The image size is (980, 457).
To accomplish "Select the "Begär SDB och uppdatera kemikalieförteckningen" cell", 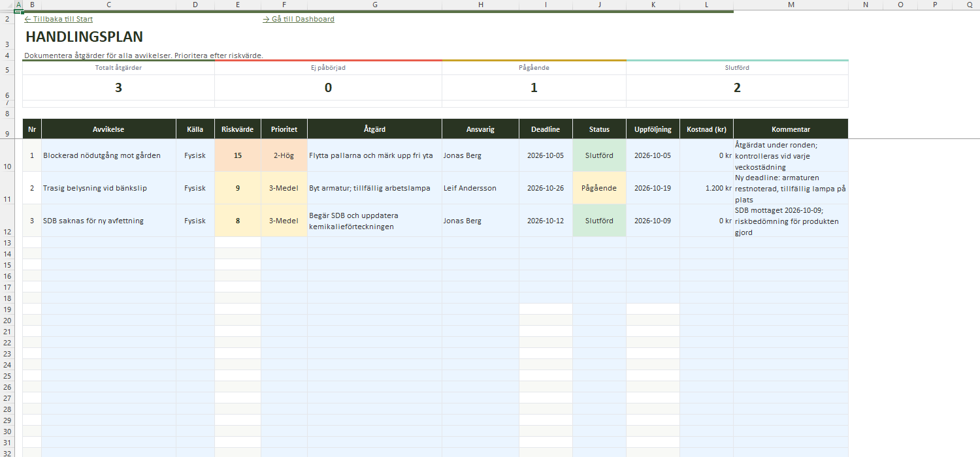I will coord(375,221).
